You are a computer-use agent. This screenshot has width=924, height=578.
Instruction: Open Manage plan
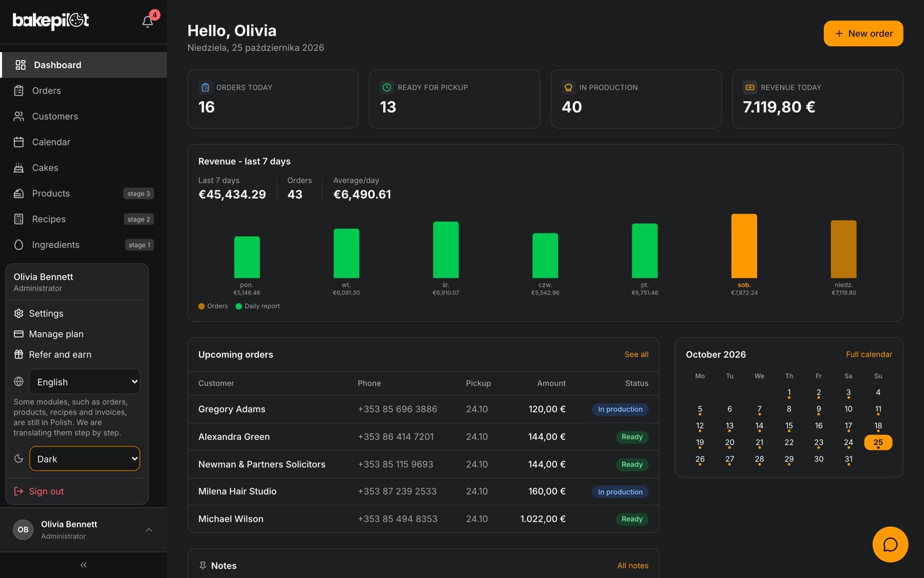77,334
